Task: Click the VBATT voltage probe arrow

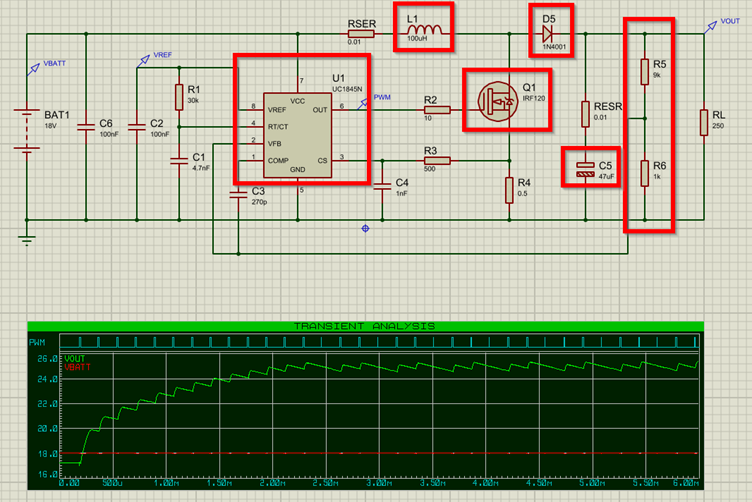Action: coord(34,70)
